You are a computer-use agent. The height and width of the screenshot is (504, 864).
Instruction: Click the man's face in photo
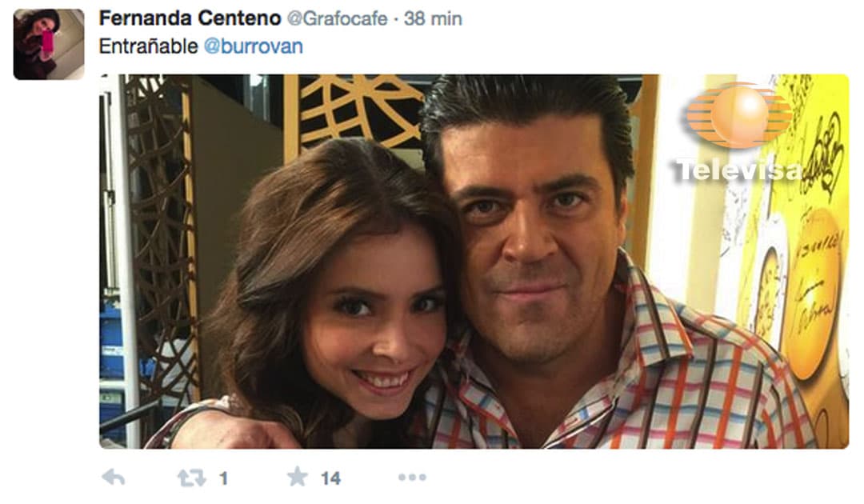[x=538, y=242]
